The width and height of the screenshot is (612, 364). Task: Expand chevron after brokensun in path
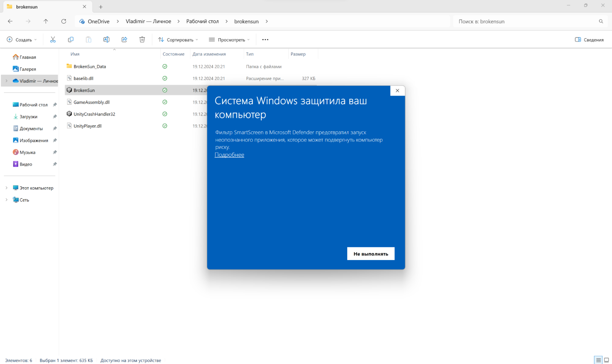point(267,21)
